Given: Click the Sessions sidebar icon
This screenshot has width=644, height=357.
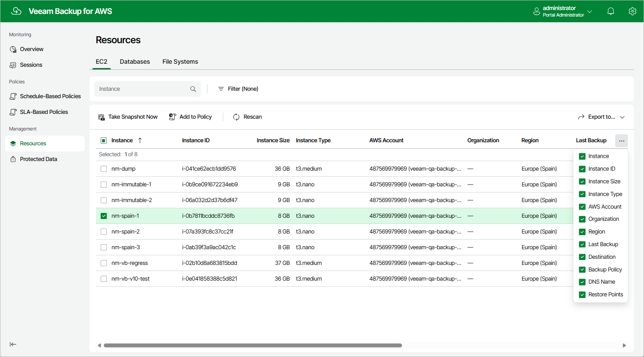Looking at the screenshot, I should click(13, 65).
